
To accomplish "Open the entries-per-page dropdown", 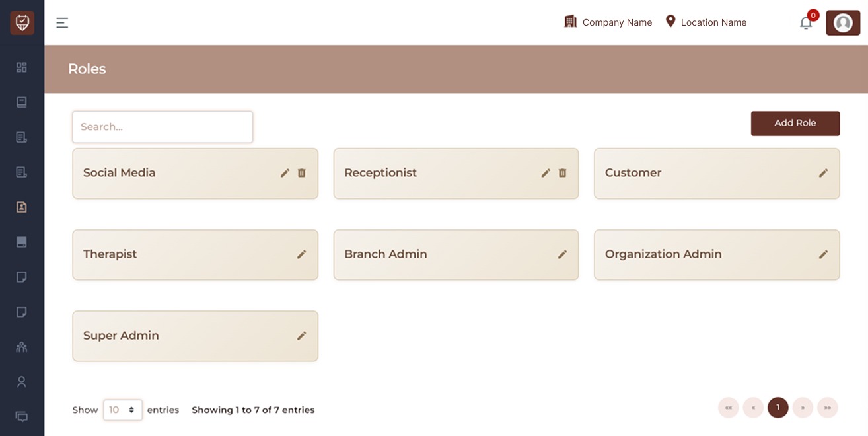I will coord(123,410).
